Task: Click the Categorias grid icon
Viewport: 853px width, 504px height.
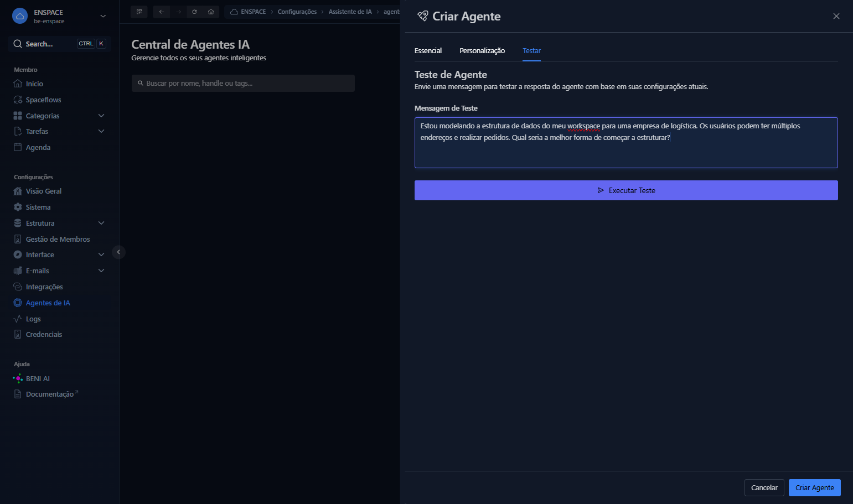Action: click(18, 116)
